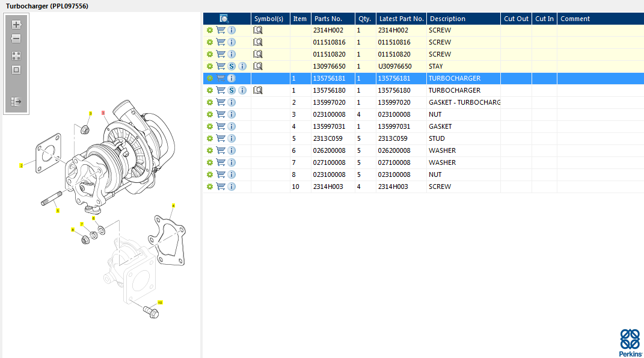Screen dimensions: 644x358
Task: Open info for NUT item 3
Action: [232, 114]
